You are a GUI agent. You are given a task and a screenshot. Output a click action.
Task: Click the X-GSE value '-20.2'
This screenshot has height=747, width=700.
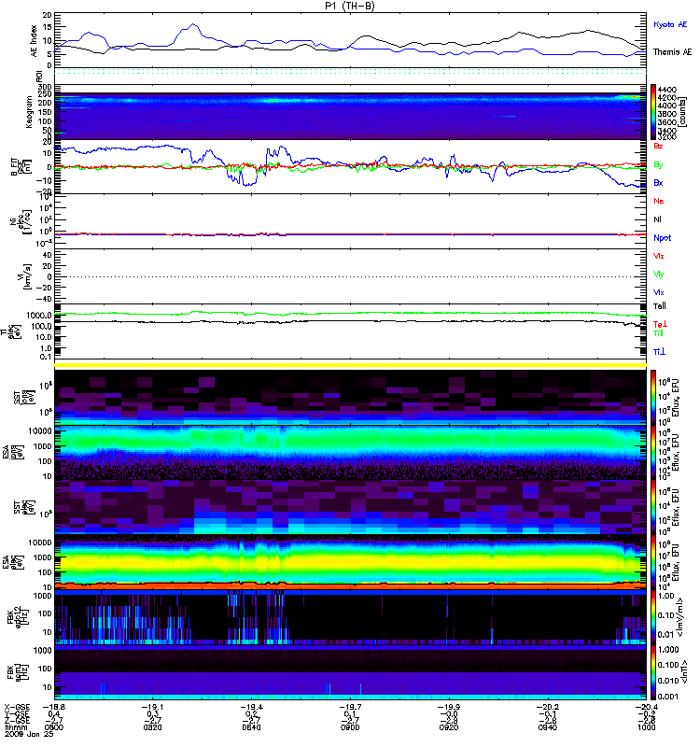[x=548, y=707]
